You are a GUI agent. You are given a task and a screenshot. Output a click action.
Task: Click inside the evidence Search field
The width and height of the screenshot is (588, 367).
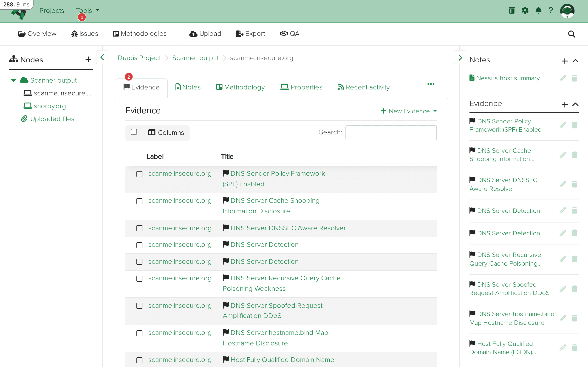click(x=390, y=133)
